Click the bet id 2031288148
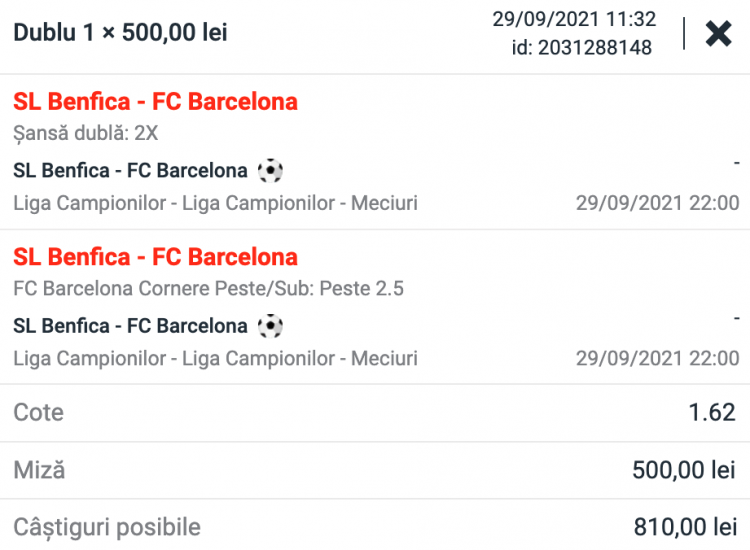This screenshot has height=550, width=750. 581,47
